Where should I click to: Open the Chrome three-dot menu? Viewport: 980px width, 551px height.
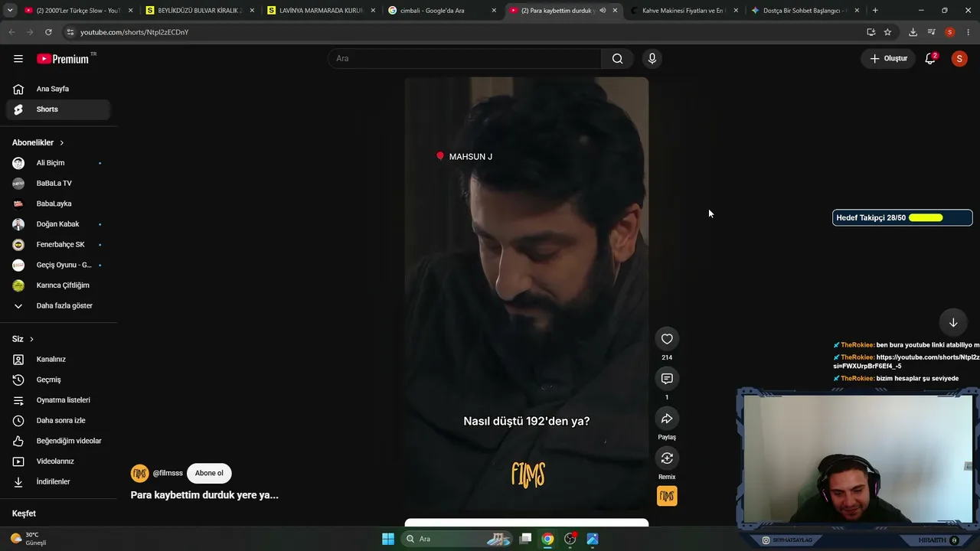969,32
